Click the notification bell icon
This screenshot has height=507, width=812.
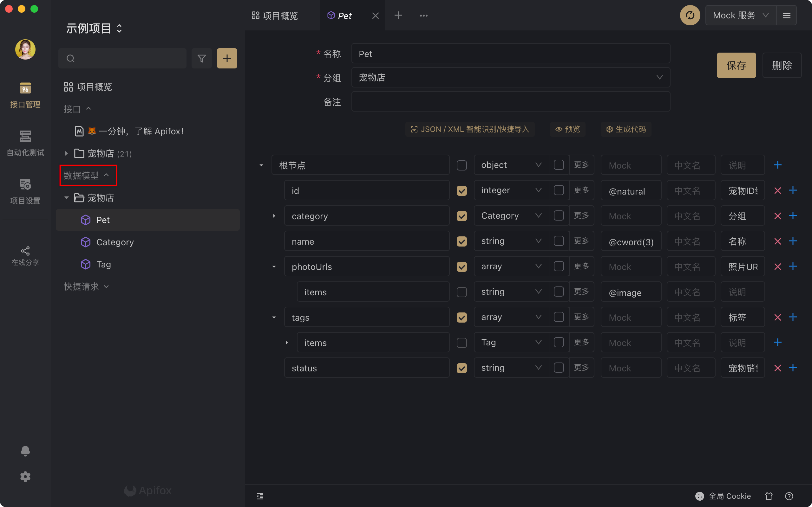(x=25, y=451)
